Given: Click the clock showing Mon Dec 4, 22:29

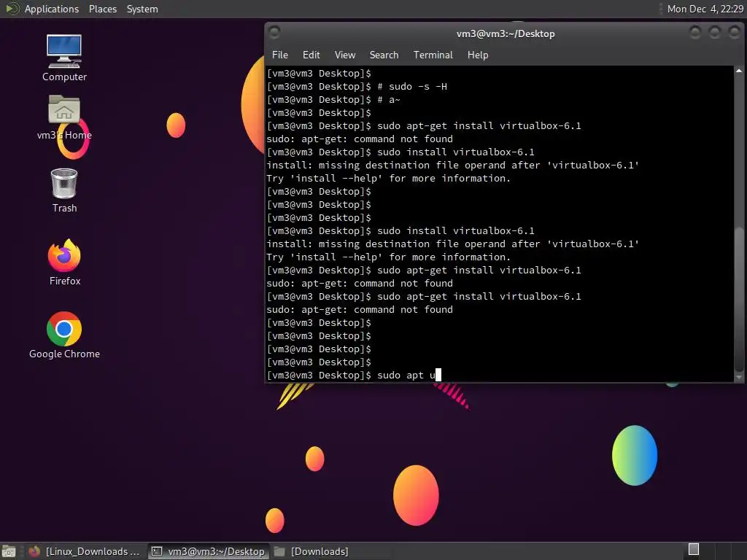Looking at the screenshot, I should (x=705, y=9).
